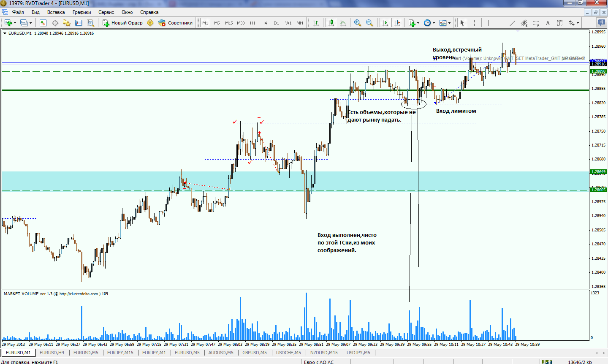This screenshot has height=364, width=608.
Task: Select the W1 timeframe
Action: 288,23
